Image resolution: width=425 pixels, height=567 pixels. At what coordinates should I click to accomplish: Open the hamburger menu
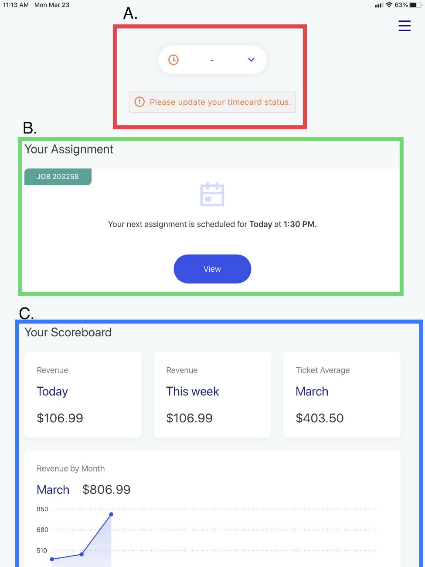404,26
